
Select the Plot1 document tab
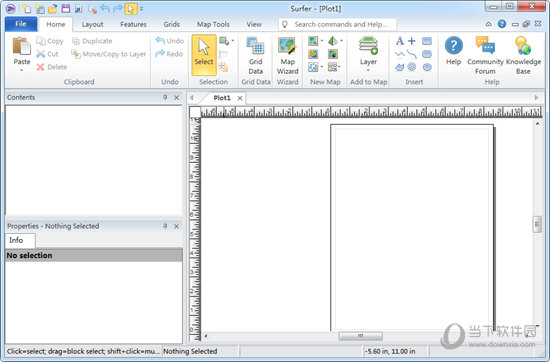[222, 98]
